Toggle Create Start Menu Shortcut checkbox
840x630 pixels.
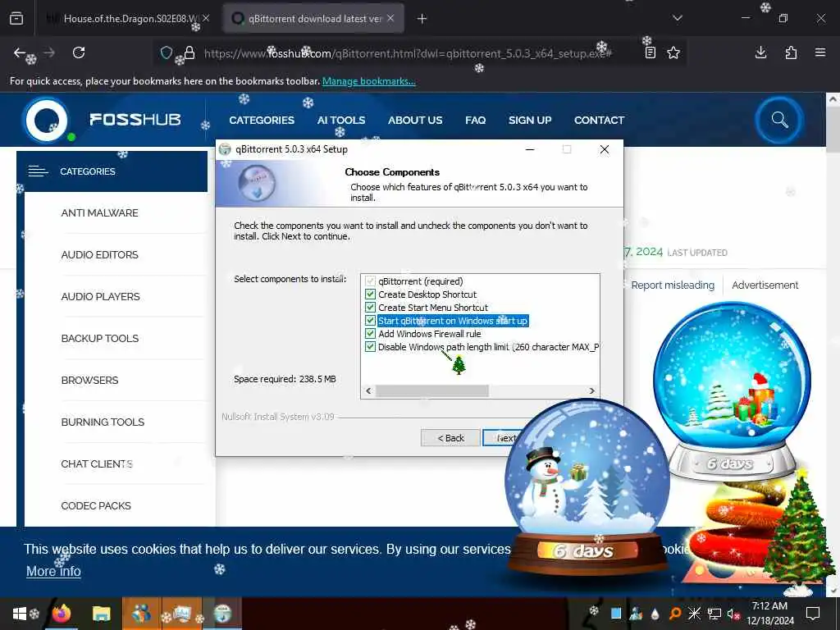370,308
